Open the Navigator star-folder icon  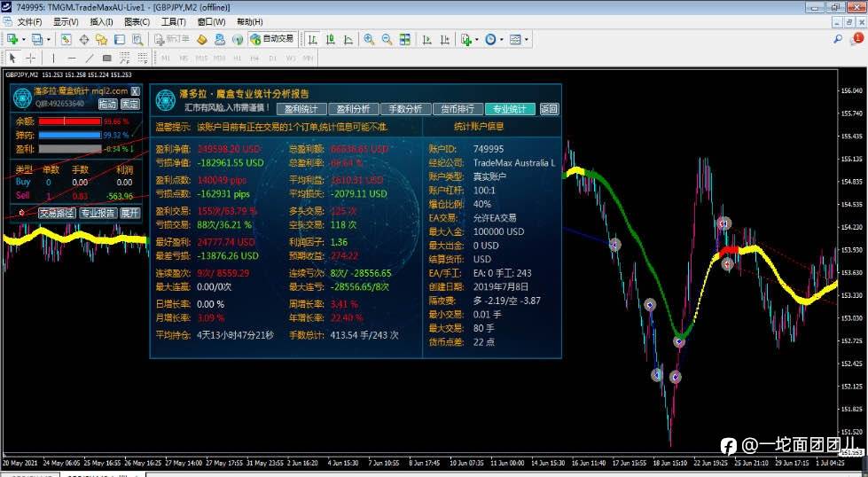click(x=101, y=39)
